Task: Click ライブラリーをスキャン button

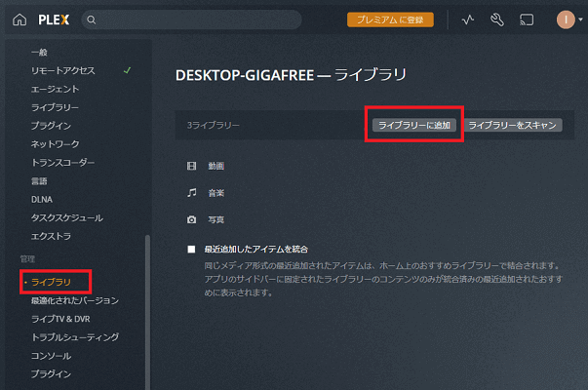Action: (x=512, y=125)
